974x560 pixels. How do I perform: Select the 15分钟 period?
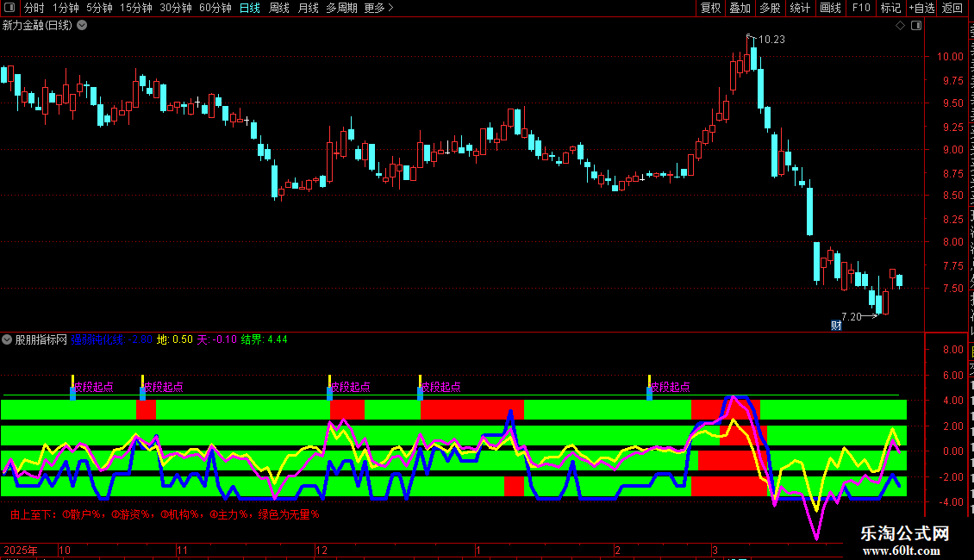[135, 8]
